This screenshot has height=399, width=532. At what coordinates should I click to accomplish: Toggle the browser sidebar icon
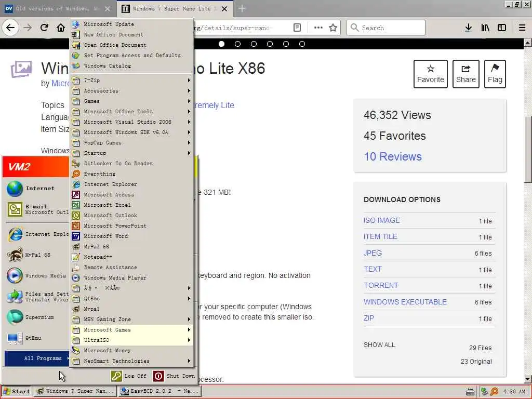coord(502,28)
